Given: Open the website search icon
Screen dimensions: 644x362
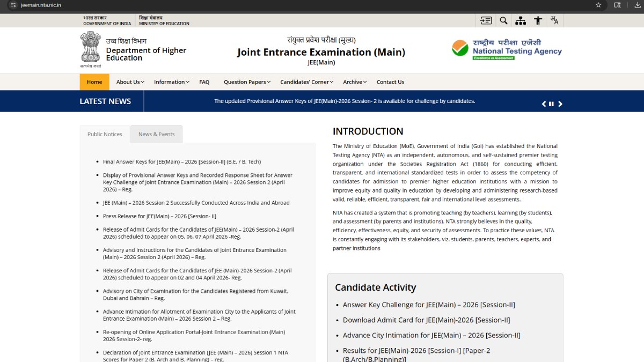Looking at the screenshot, I should [x=503, y=20].
